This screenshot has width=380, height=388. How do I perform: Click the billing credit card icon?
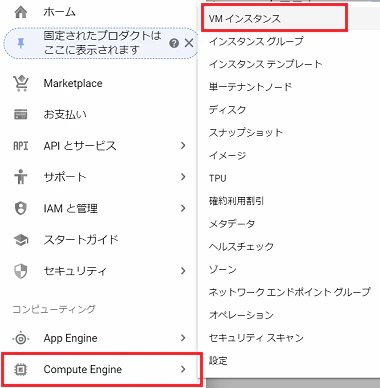tap(21, 114)
